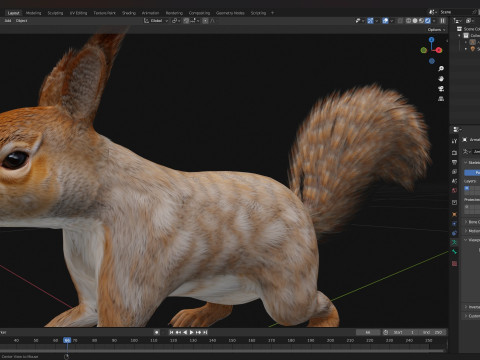This screenshot has width=480, height=360.
Task: Open the Texture Paint workspace tab
Action: pos(104,13)
